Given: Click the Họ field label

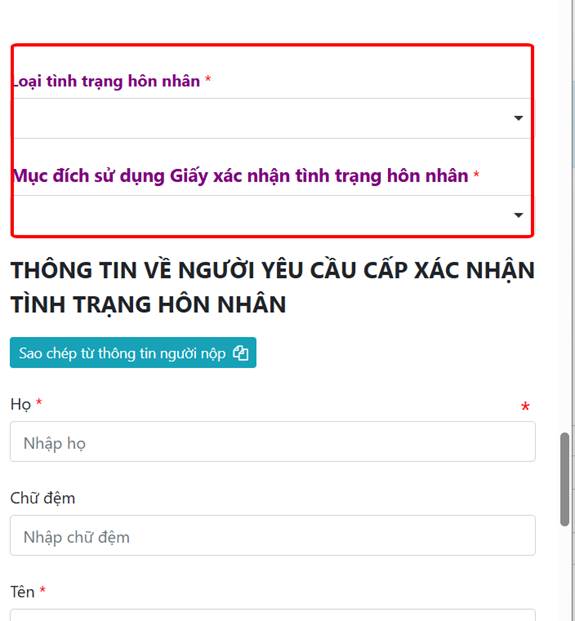Looking at the screenshot, I should coord(21,404).
